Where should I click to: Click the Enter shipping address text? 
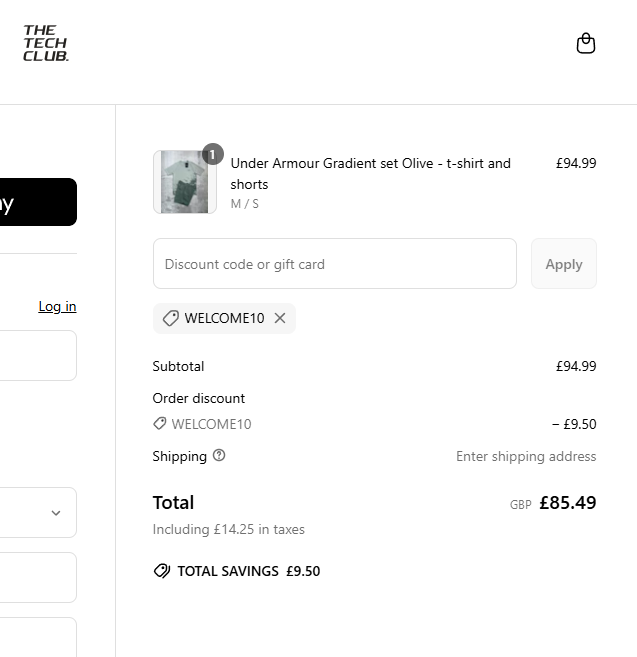[x=526, y=456]
